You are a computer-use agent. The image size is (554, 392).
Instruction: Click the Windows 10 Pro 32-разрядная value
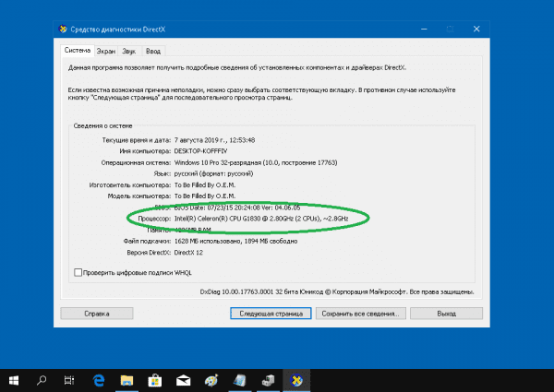256,162
